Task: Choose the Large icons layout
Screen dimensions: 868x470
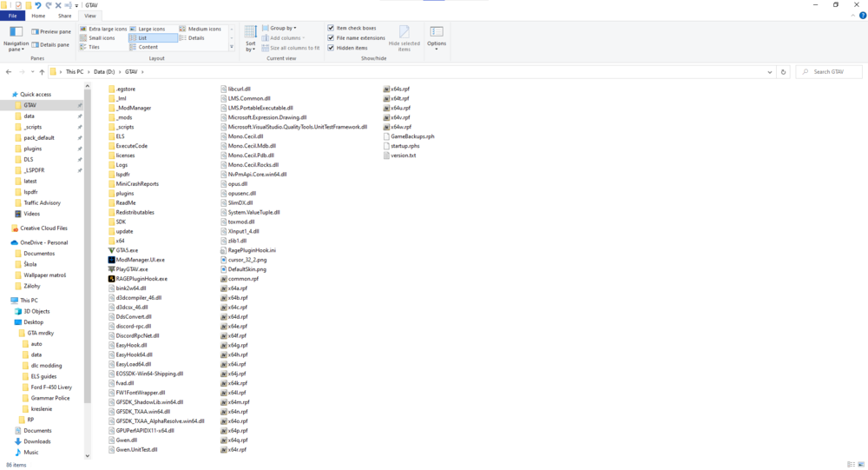Action: coord(148,29)
